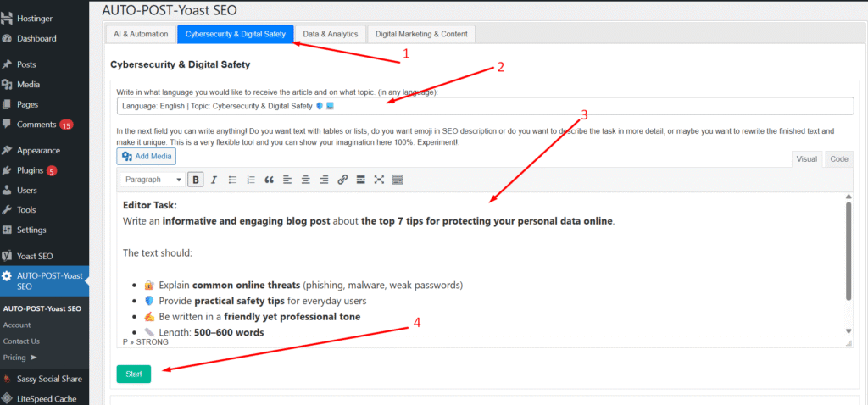Toggle the toolbar kitchen sink

397,180
